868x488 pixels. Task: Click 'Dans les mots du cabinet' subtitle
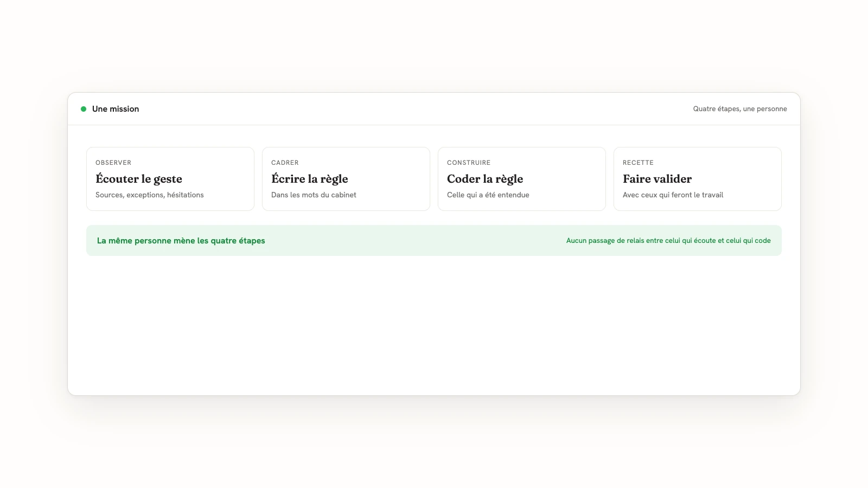314,195
